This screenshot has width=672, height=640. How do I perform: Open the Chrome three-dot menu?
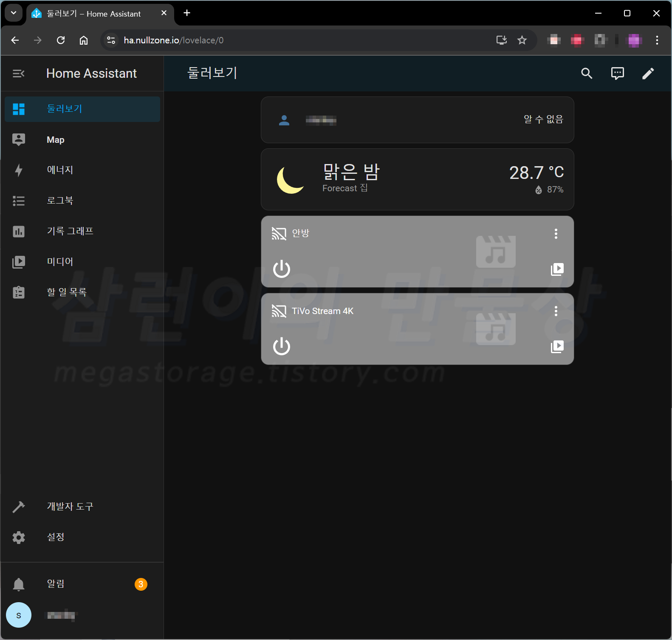click(x=657, y=40)
